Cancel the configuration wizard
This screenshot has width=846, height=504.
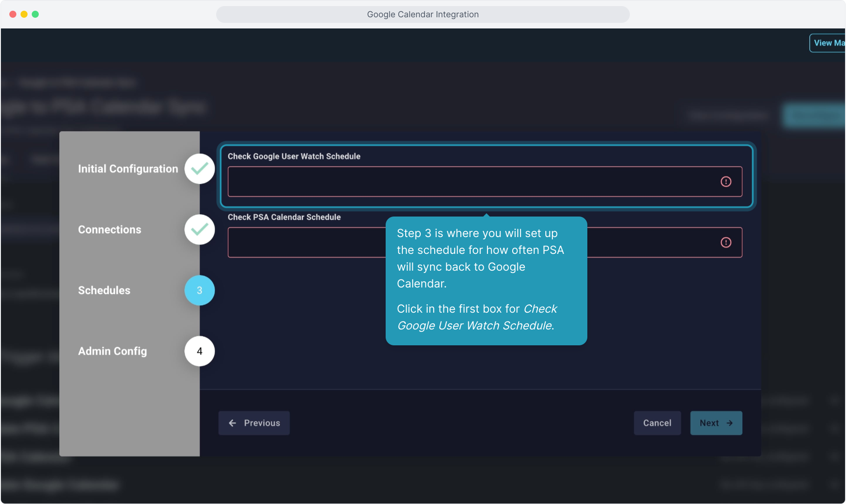(x=657, y=423)
